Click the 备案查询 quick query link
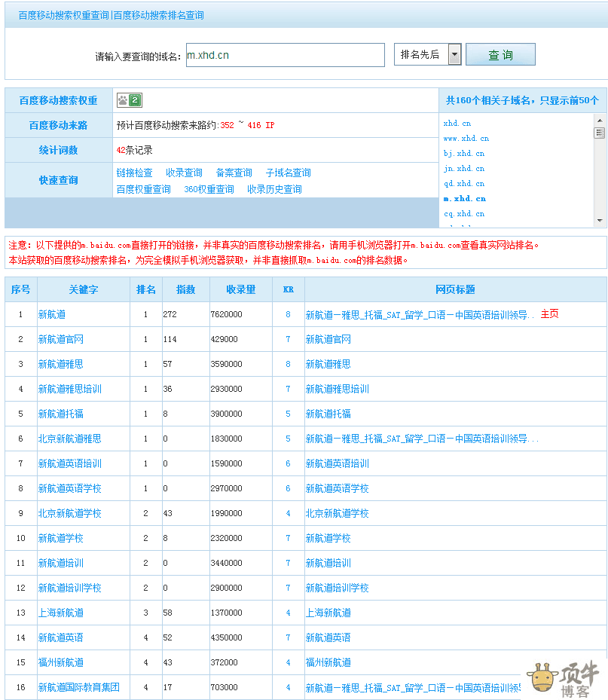 [234, 173]
